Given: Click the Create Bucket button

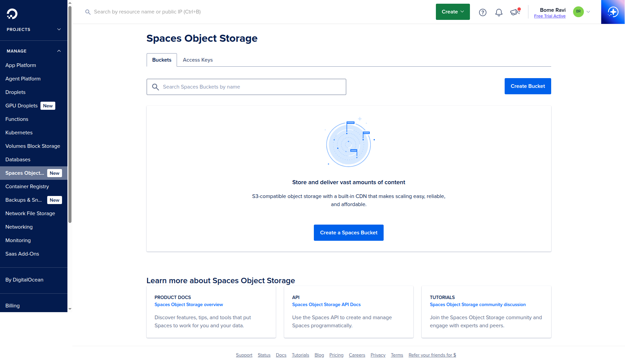Looking at the screenshot, I should pyautogui.click(x=528, y=86).
